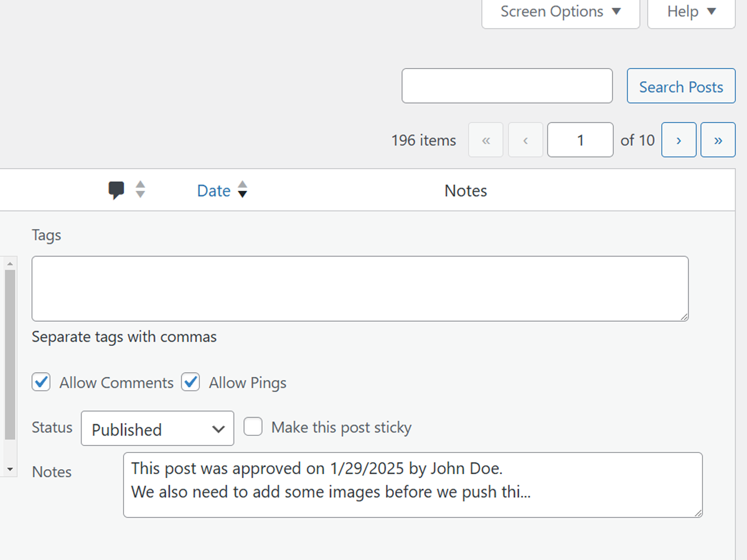Click the Notes textarea resize handle

click(698, 513)
